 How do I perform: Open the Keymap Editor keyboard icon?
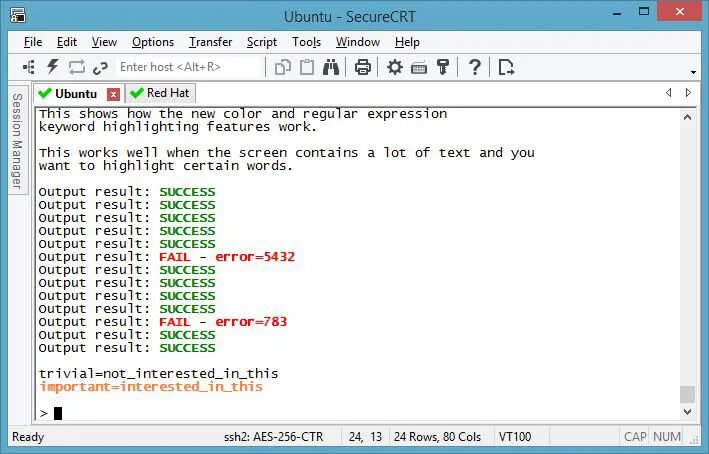coord(419,68)
